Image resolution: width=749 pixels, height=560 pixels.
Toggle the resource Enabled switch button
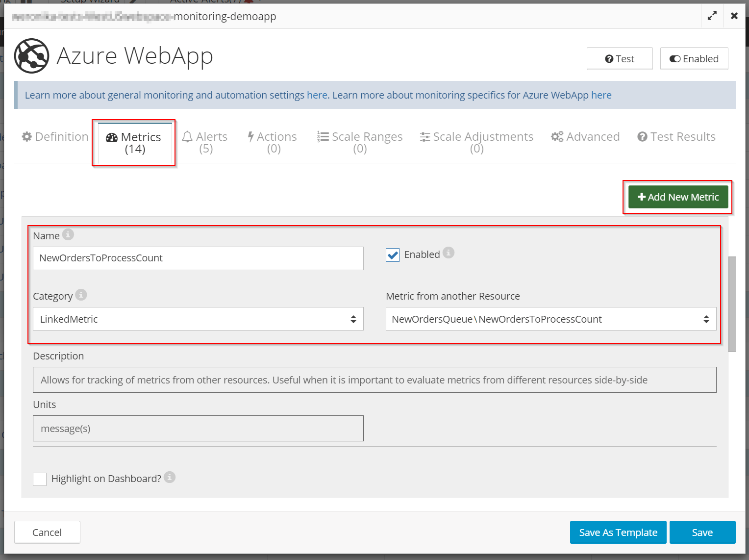[x=694, y=59]
